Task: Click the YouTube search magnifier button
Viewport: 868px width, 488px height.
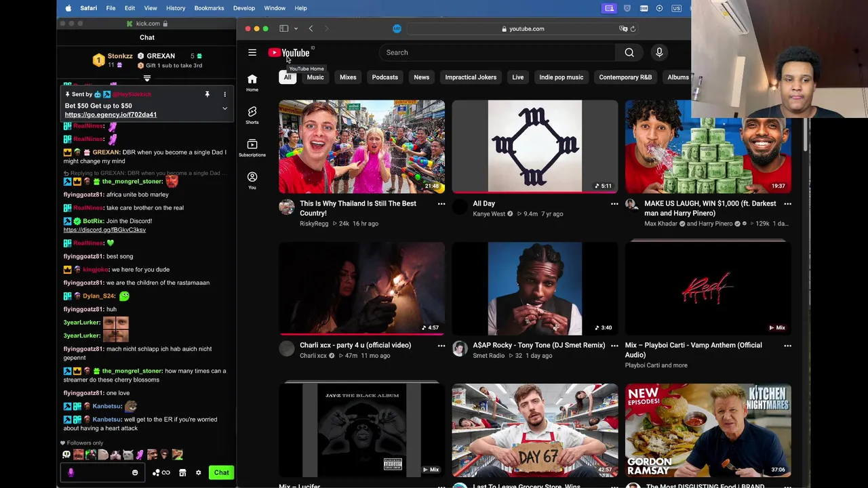Action: 629,52
